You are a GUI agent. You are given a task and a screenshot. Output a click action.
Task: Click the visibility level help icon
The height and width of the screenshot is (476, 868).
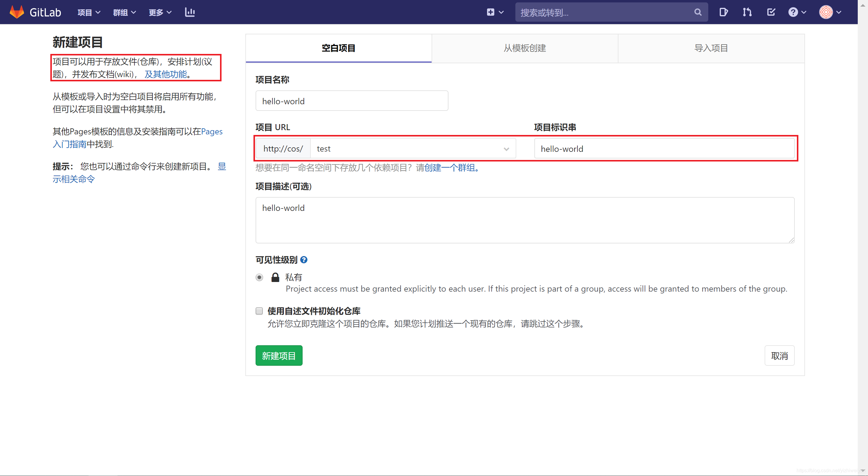pyautogui.click(x=303, y=260)
